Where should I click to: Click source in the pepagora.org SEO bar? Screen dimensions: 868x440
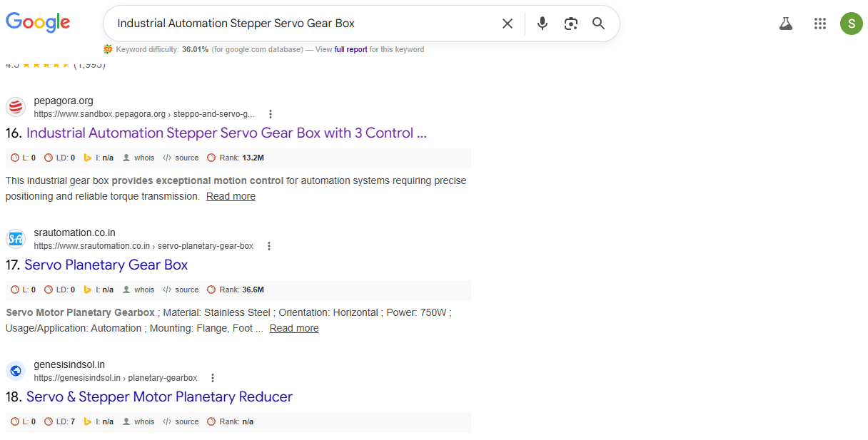[x=181, y=158]
